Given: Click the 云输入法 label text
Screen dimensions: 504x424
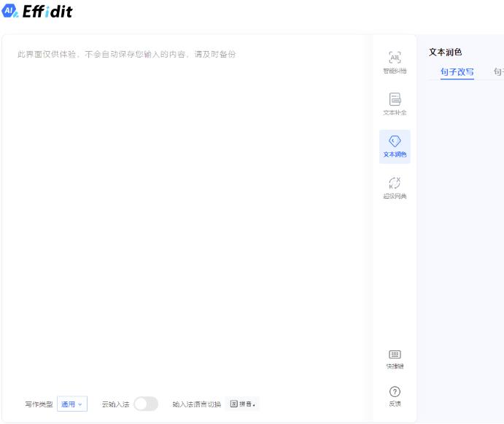Looking at the screenshot, I should click(115, 404).
